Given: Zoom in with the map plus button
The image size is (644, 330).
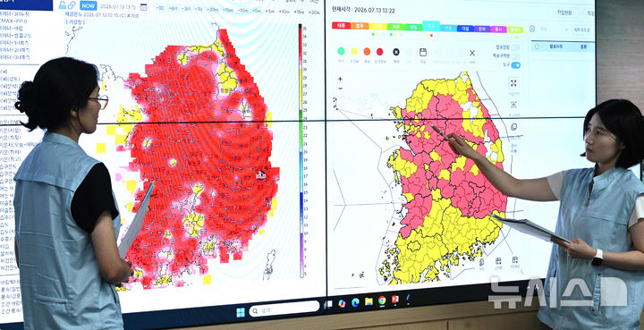Looking at the screenshot, I should pyautogui.click(x=340, y=79).
